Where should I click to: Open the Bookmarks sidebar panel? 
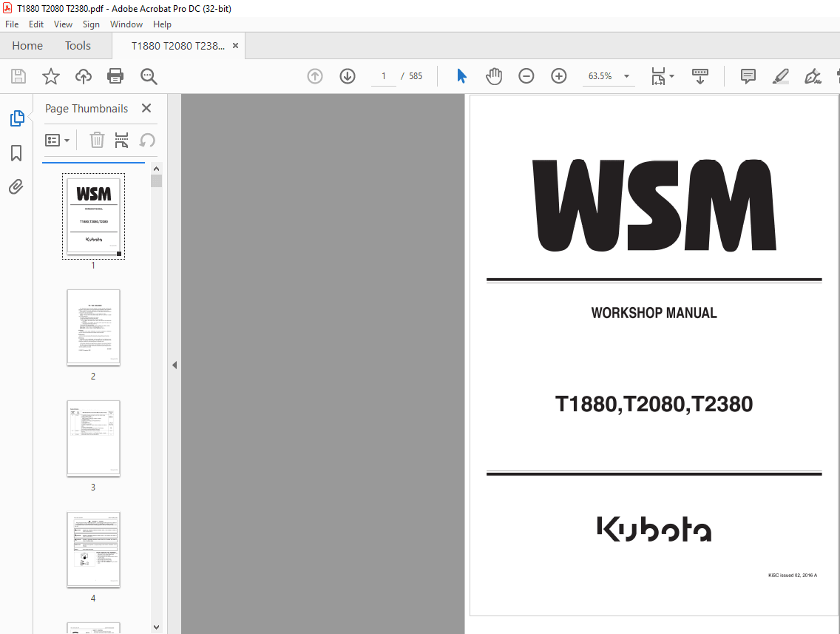(x=16, y=152)
